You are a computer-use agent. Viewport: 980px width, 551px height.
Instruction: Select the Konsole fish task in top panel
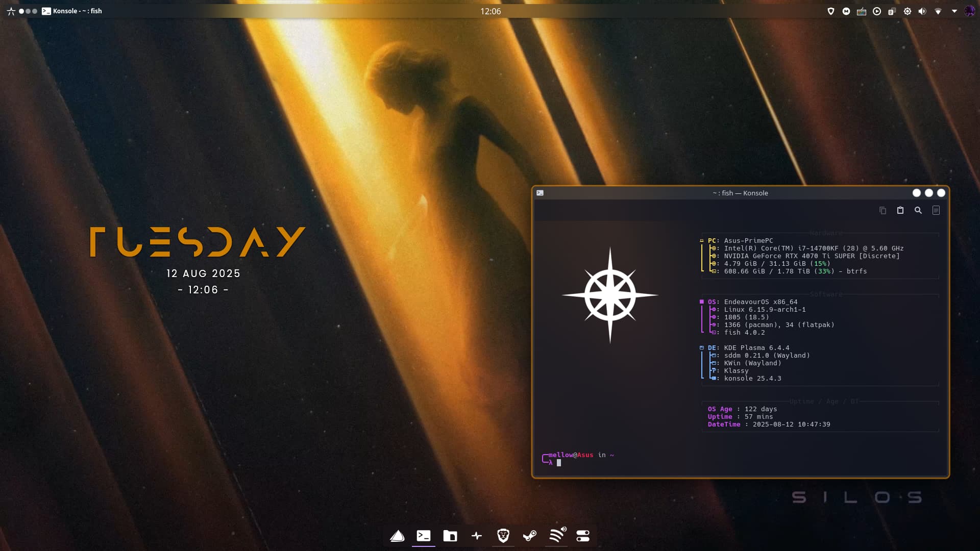click(x=72, y=11)
